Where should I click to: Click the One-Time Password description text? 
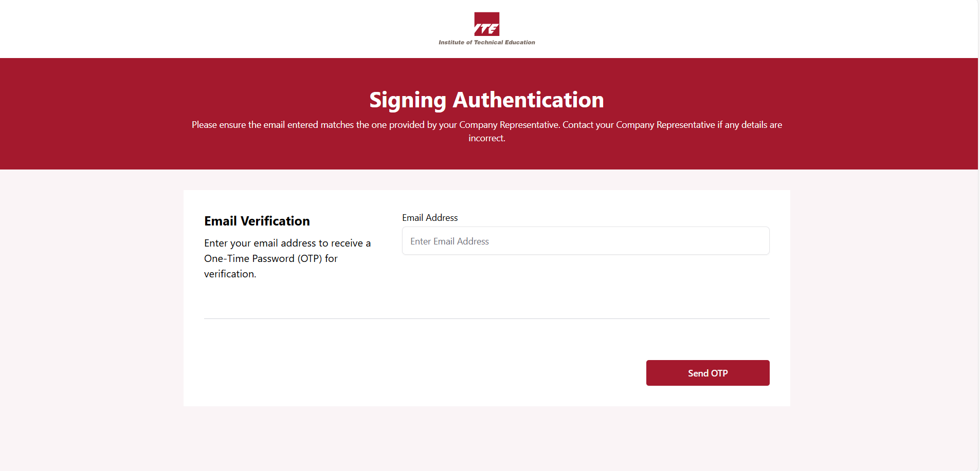click(x=270, y=258)
